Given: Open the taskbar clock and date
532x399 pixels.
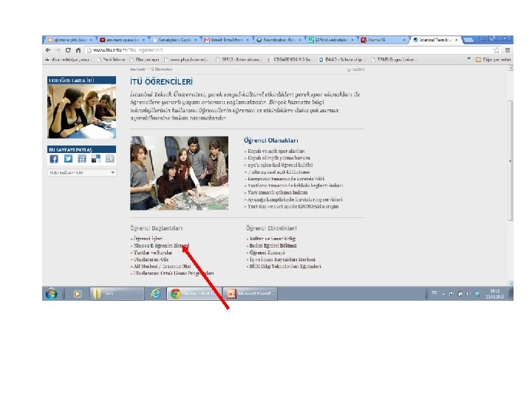Looking at the screenshot, I should click(x=494, y=294).
